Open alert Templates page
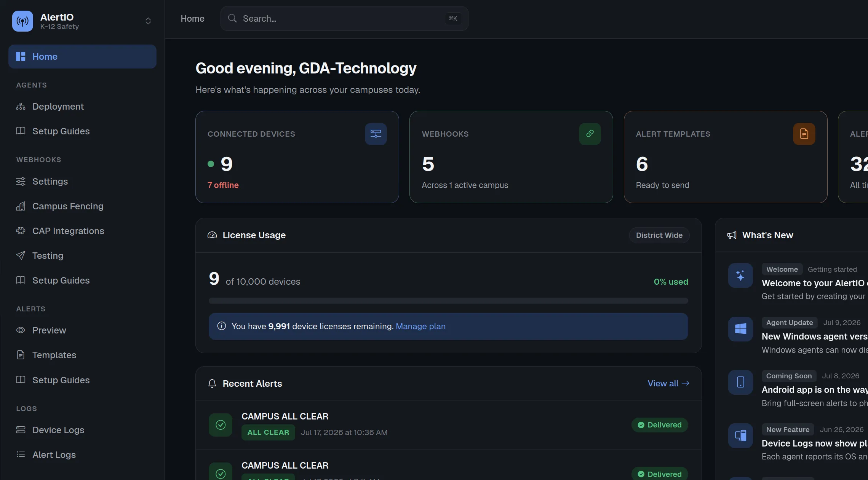Image resolution: width=868 pixels, height=480 pixels. (x=82, y=355)
